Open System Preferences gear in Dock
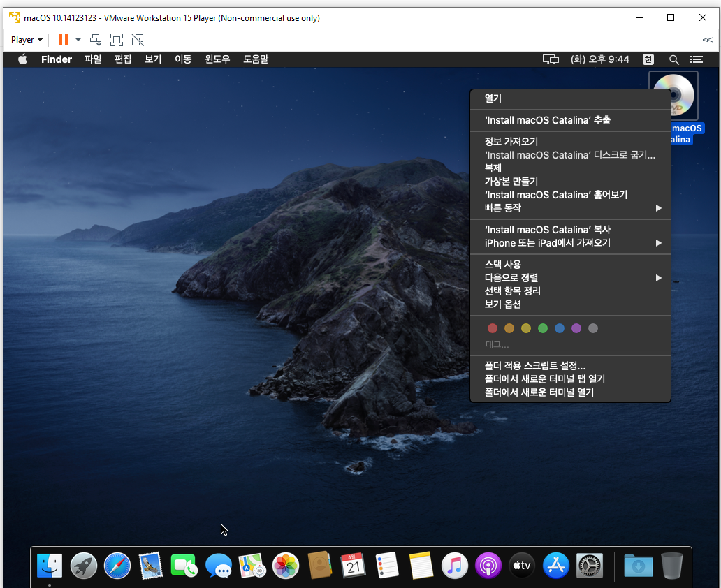This screenshot has width=721, height=588. (590, 566)
